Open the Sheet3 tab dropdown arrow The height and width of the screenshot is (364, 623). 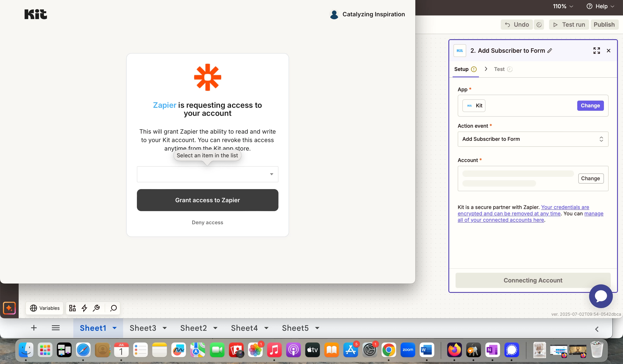pos(165,328)
